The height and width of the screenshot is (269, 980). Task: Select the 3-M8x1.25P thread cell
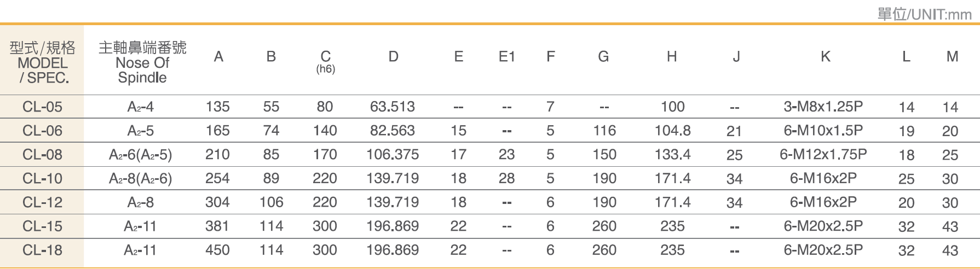click(823, 107)
